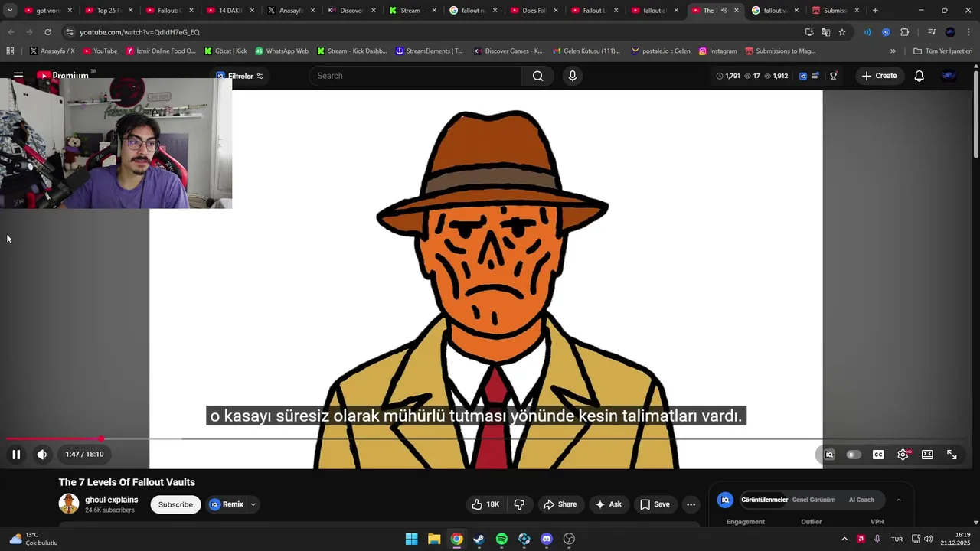Dislike the video with thumbs down
The image size is (980, 551).
click(519, 504)
